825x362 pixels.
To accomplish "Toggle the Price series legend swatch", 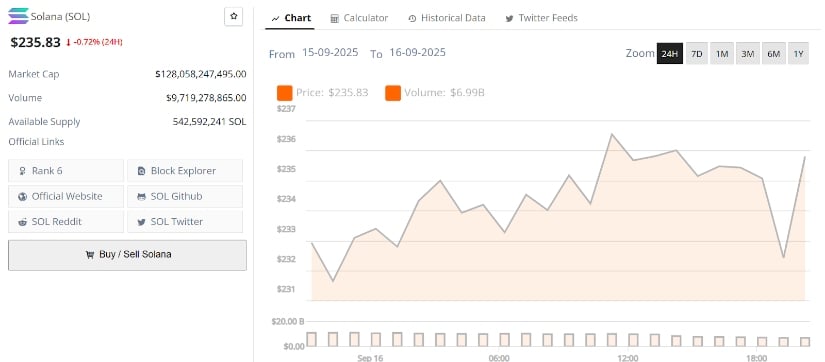I will [x=285, y=93].
